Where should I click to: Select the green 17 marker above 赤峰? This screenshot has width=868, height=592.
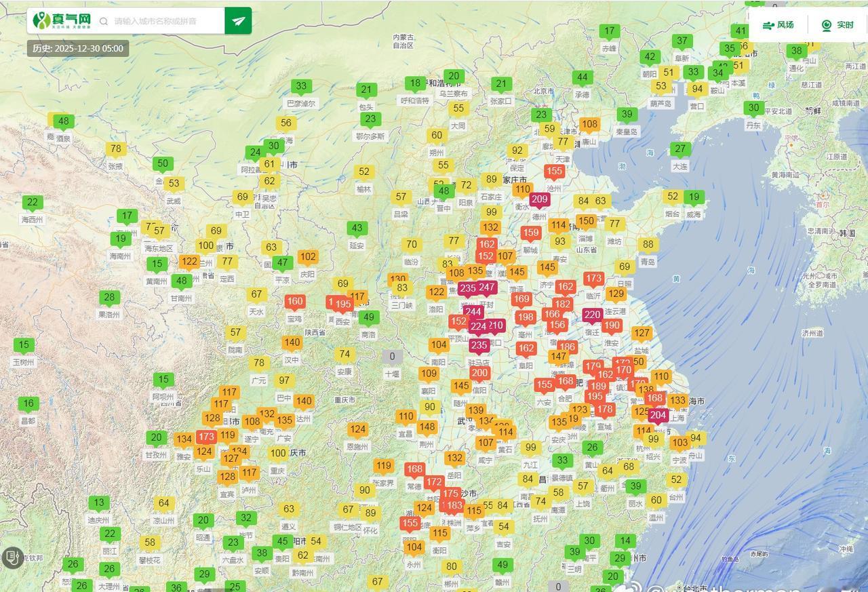click(x=610, y=31)
